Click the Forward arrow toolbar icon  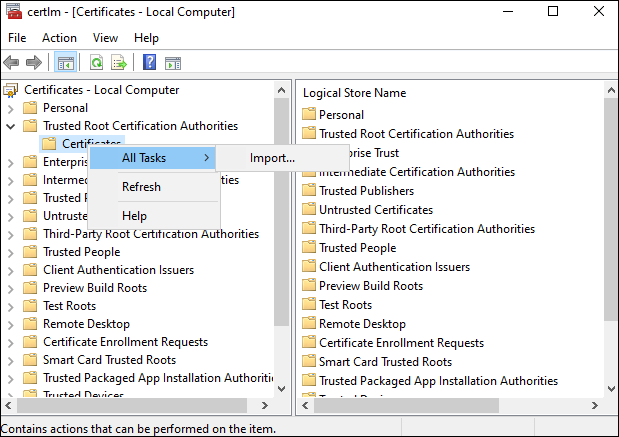click(34, 63)
